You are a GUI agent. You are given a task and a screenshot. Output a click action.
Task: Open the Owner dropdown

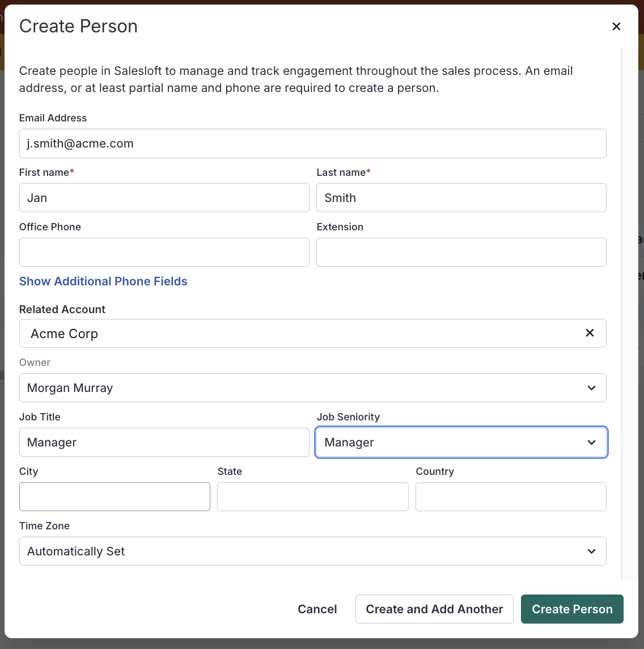312,387
